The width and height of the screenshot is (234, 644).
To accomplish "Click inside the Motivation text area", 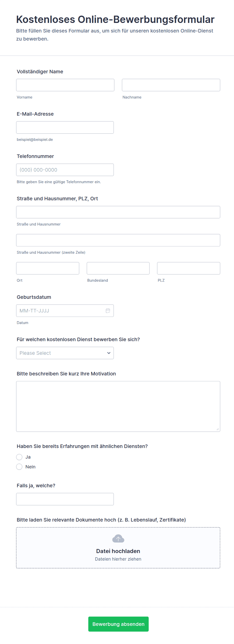I will (x=118, y=406).
